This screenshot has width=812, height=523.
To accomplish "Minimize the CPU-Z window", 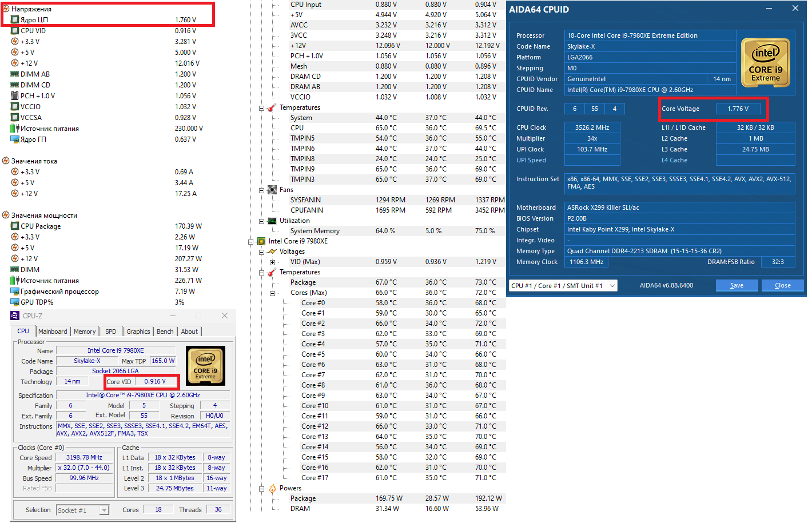I will (x=173, y=316).
